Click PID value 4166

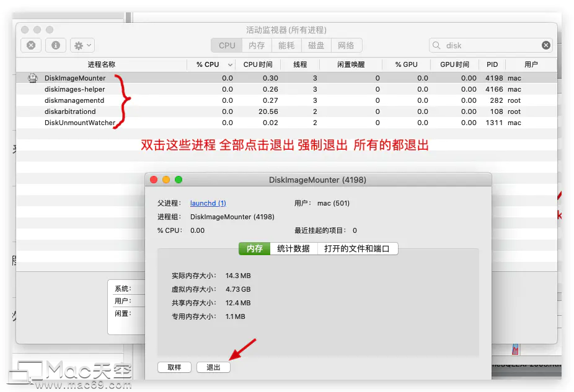coord(494,89)
